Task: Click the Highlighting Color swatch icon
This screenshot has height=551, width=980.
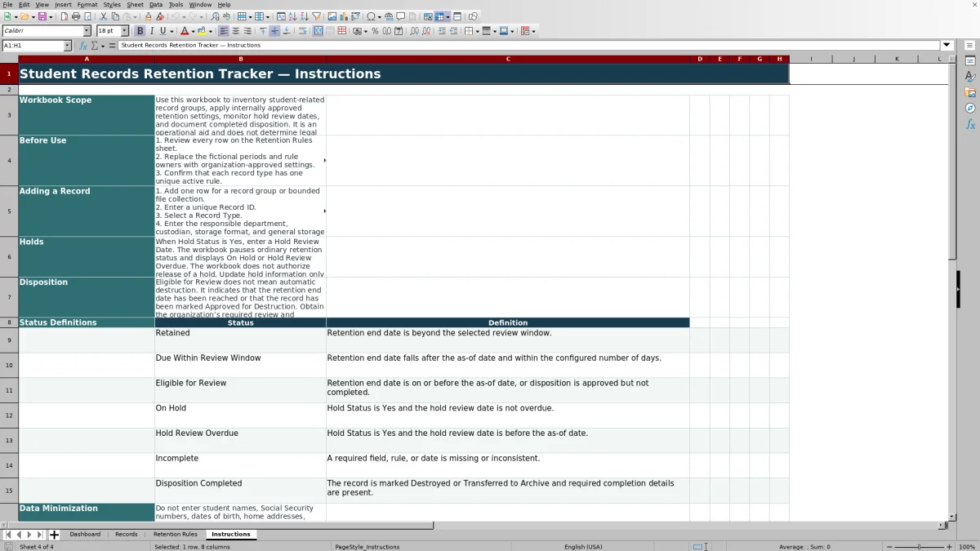Action: 203,31
